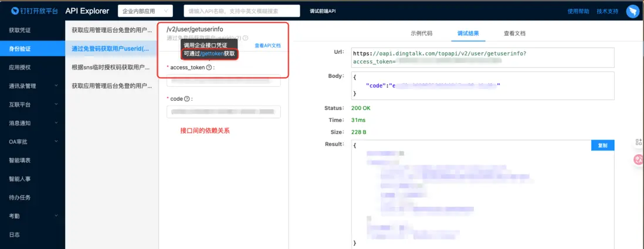Screen dimensions: 644x249
Task: Expand the 通讯录管理 sidebar section
Action: 32,86
